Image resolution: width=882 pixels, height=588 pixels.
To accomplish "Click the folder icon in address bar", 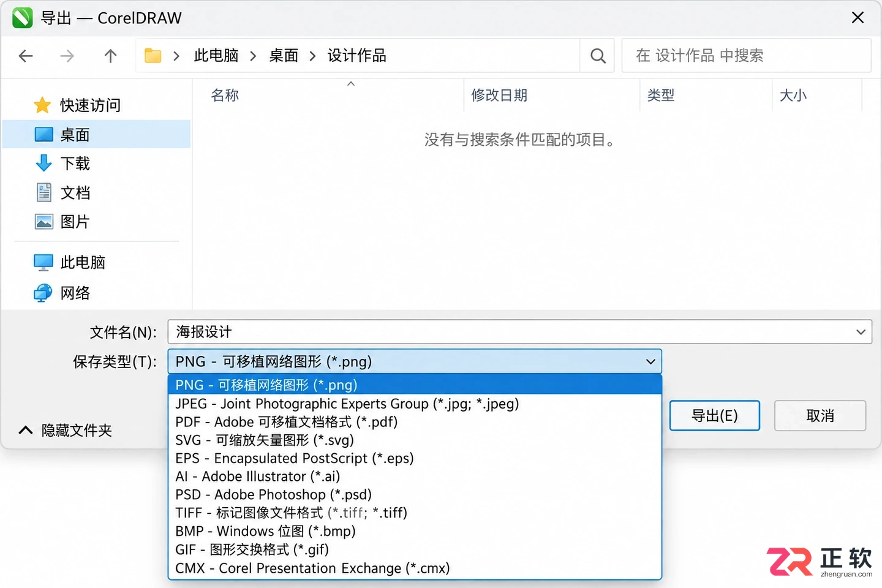I will (x=153, y=56).
